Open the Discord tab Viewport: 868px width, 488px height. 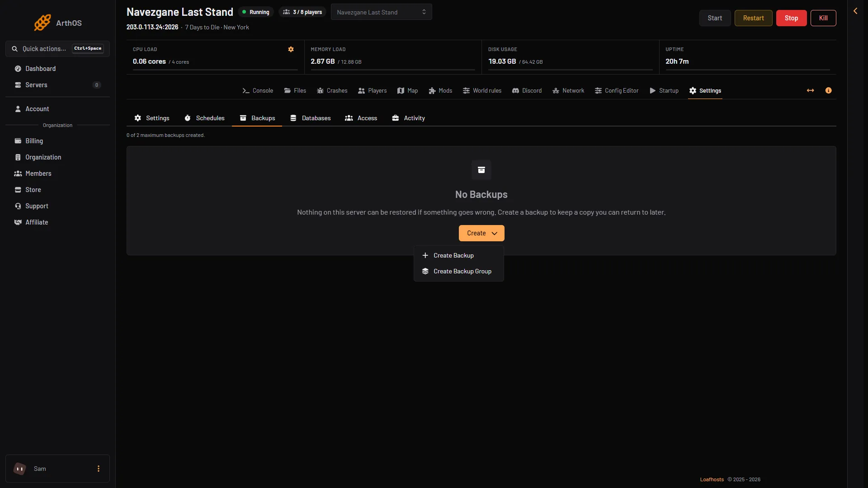coord(527,91)
